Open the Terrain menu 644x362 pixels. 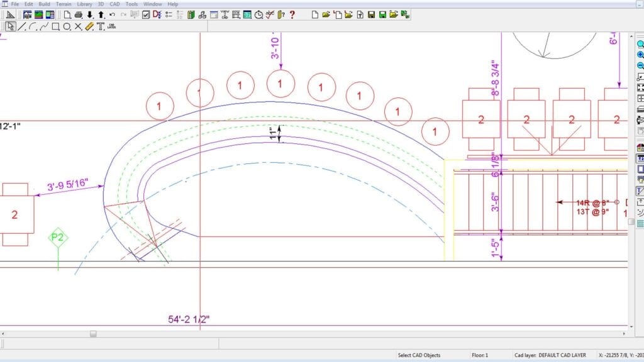click(x=64, y=4)
